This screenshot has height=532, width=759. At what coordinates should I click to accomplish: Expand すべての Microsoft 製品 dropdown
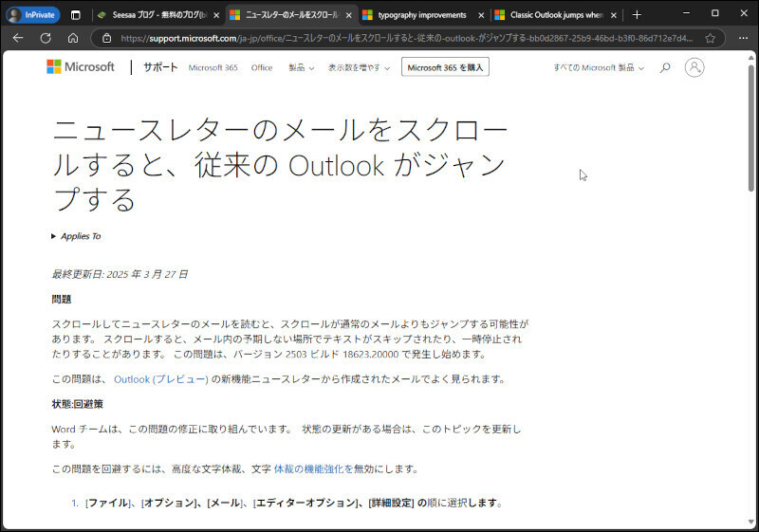tap(599, 67)
